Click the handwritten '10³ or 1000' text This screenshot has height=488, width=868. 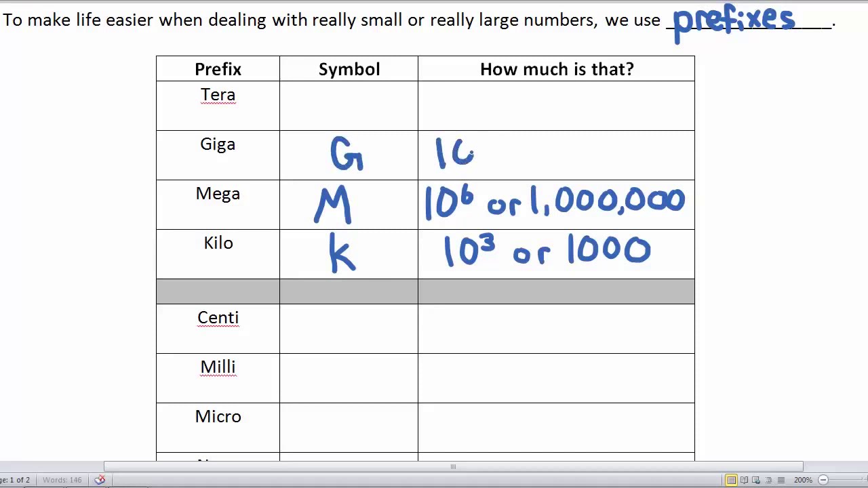(547, 251)
